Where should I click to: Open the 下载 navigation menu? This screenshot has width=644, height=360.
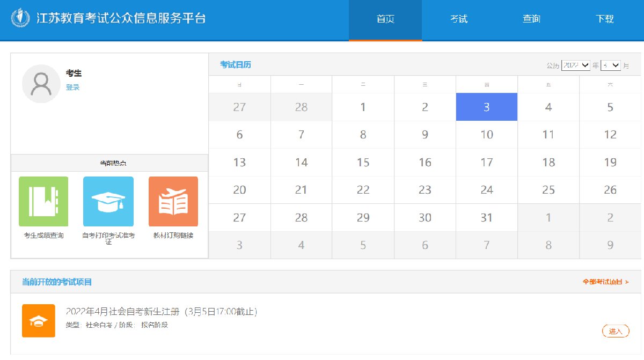[605, 19]
